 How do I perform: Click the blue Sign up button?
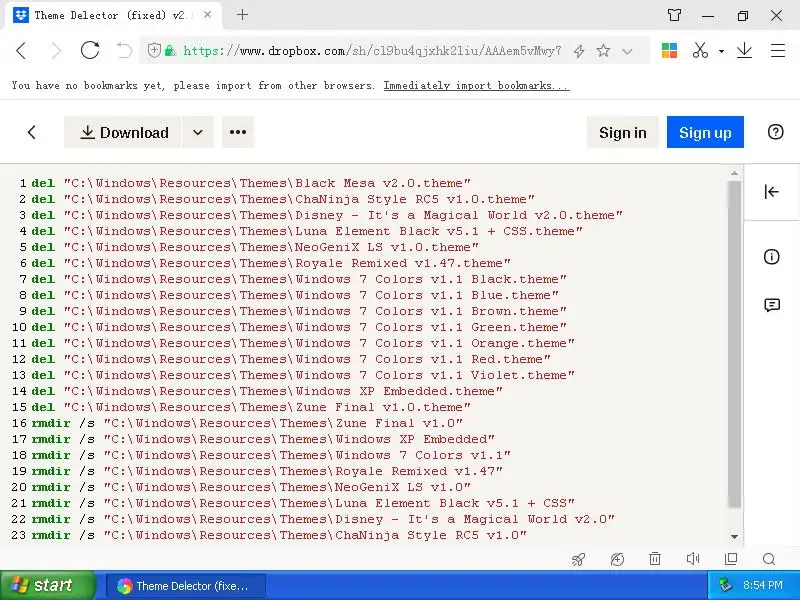click(705, 132)
